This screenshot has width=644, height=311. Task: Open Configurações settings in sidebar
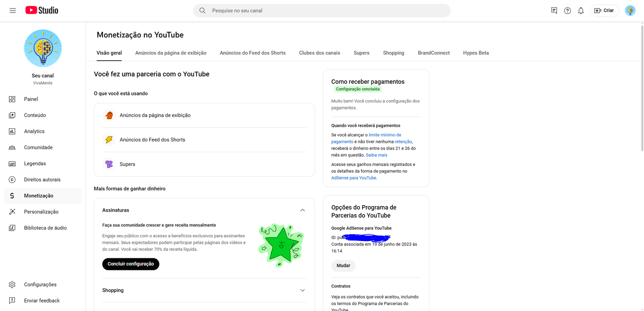(x=43, y=284)
